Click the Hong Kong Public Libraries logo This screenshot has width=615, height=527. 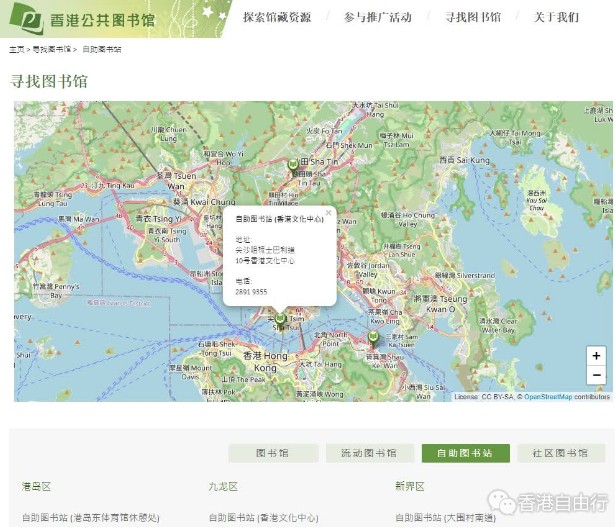(82, 18)
